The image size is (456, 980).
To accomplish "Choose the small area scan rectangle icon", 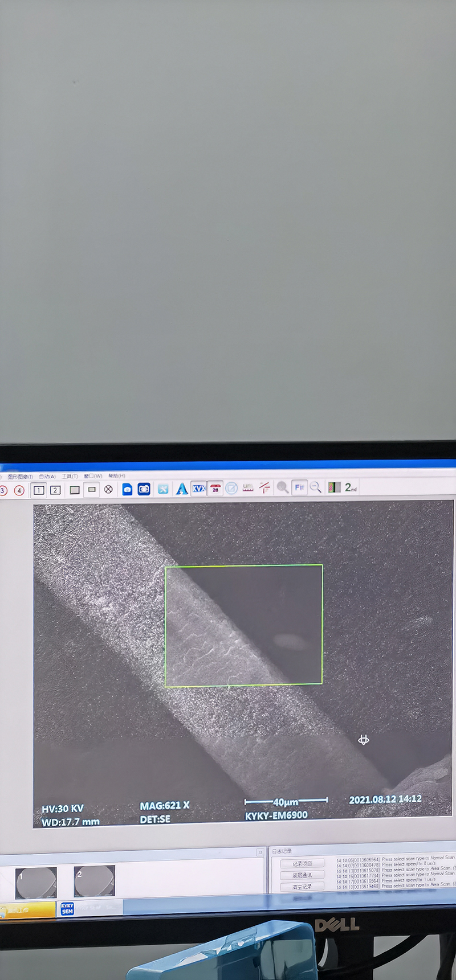I will [x=92, y=489].
